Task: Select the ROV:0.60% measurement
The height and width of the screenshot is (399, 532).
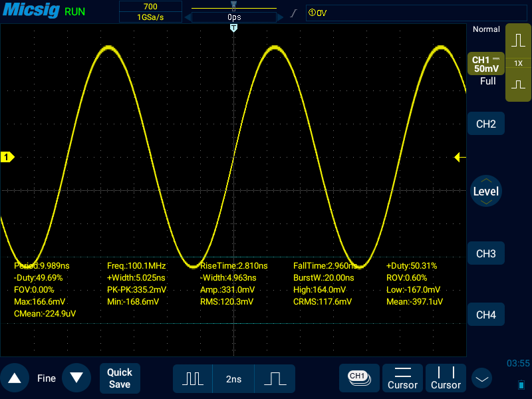Action: pos(406,278)
